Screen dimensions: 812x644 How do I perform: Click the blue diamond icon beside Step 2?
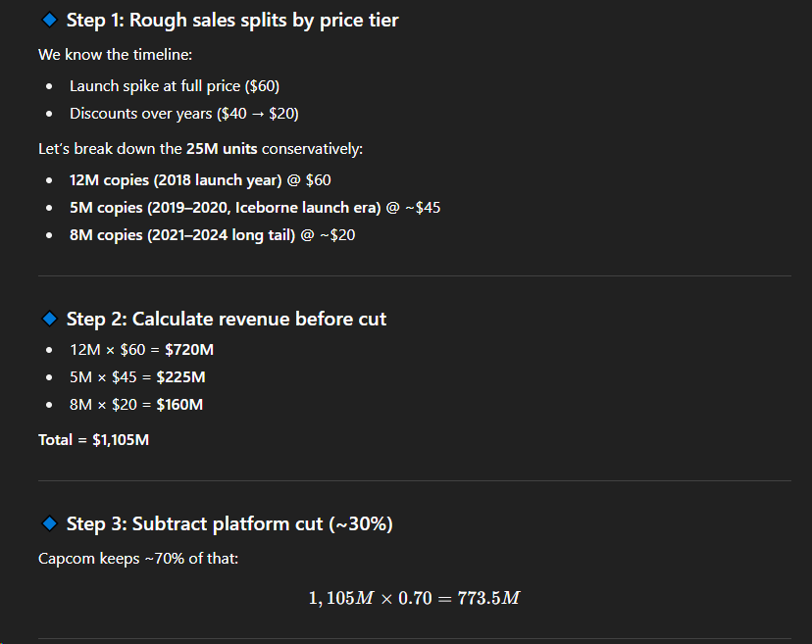[49, 319]
